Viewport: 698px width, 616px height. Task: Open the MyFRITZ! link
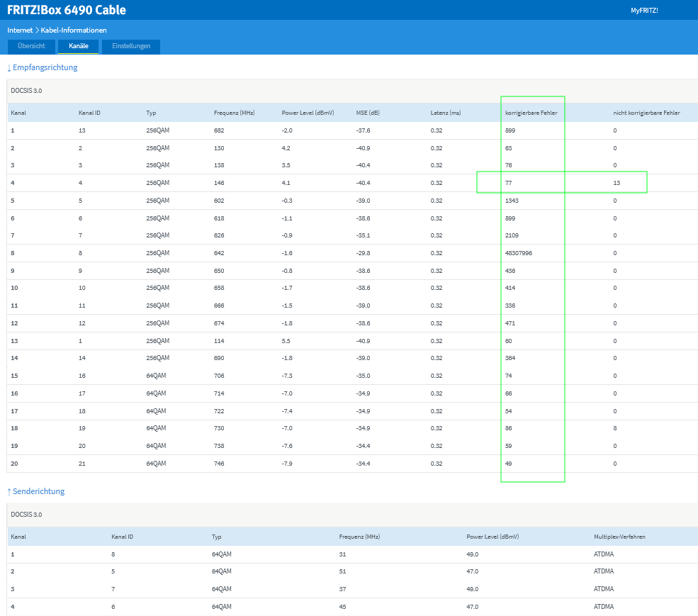coord(644,11)
